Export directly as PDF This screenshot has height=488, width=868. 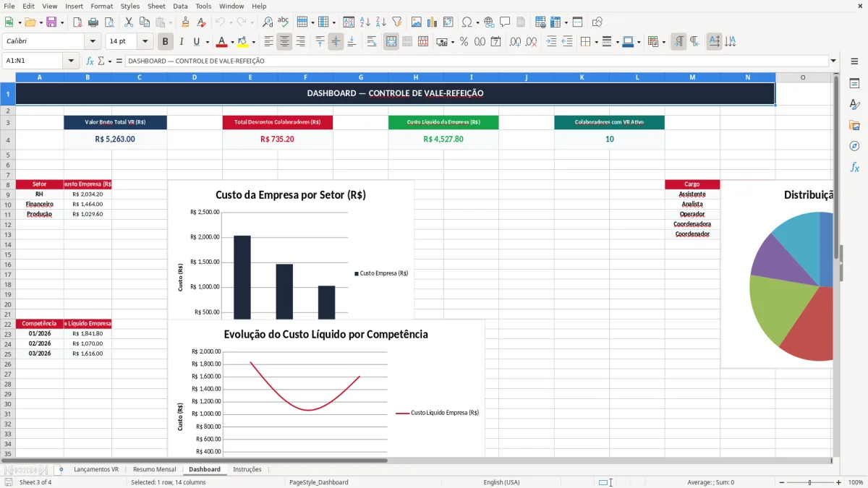tap(77, 22)
